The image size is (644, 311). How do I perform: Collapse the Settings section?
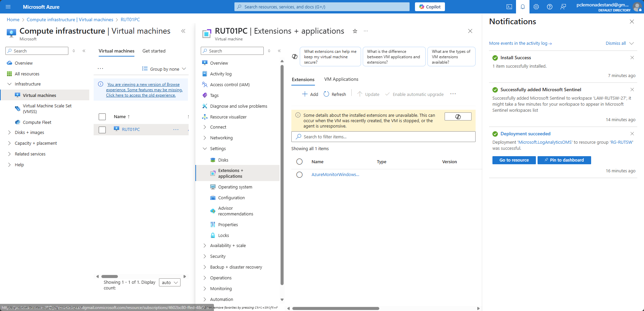coord(205,148)
